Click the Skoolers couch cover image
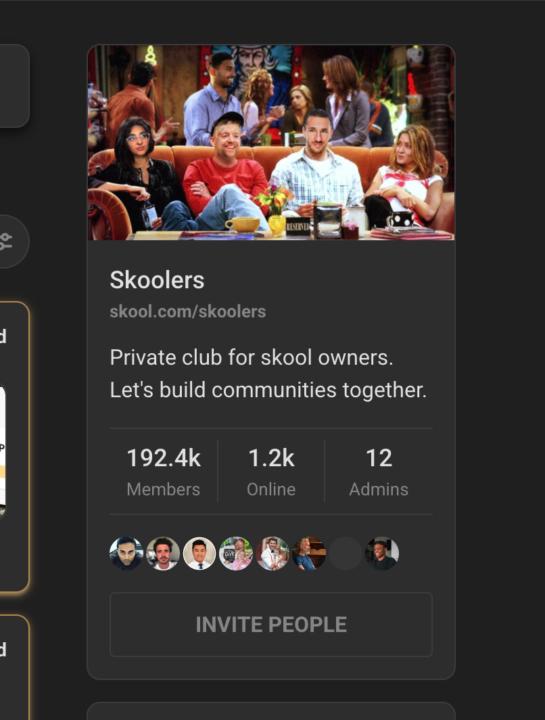The width and height of the screenshot is (545, 720). (x=271, y=142)
